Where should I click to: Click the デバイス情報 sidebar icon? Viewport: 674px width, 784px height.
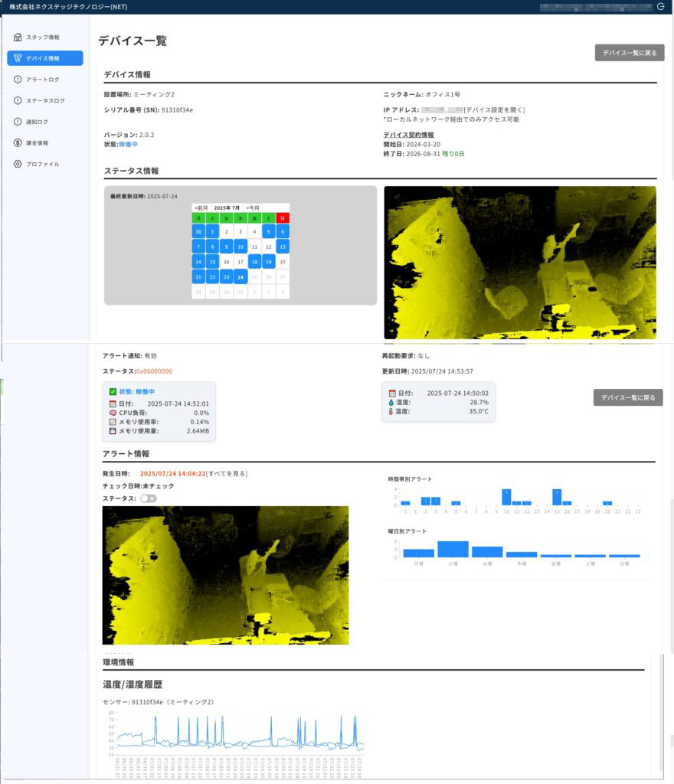18,58
